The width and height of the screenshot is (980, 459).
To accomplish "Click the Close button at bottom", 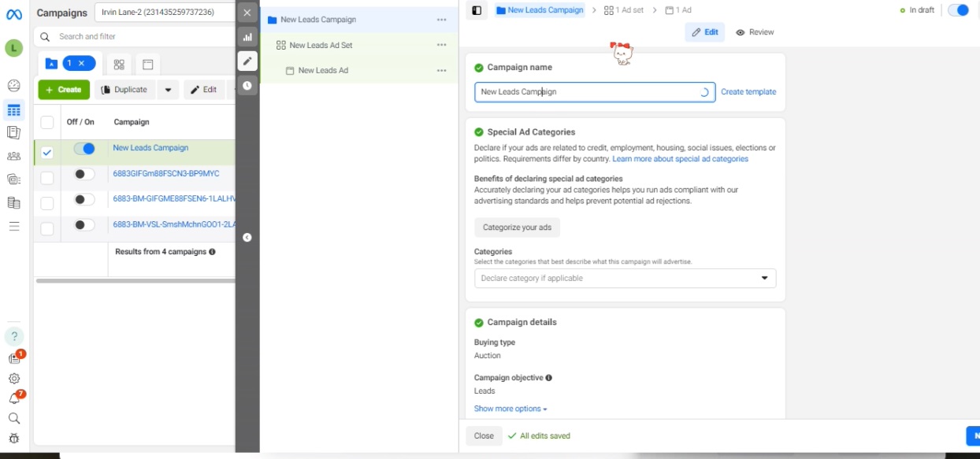I will [x=484, y=435].
